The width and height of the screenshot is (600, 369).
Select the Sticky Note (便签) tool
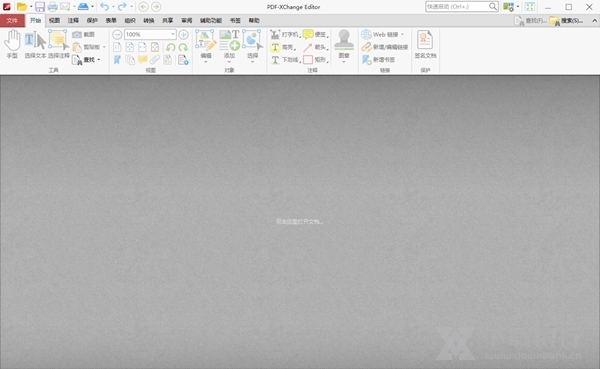pyautogui.click(x=316, y=34)
